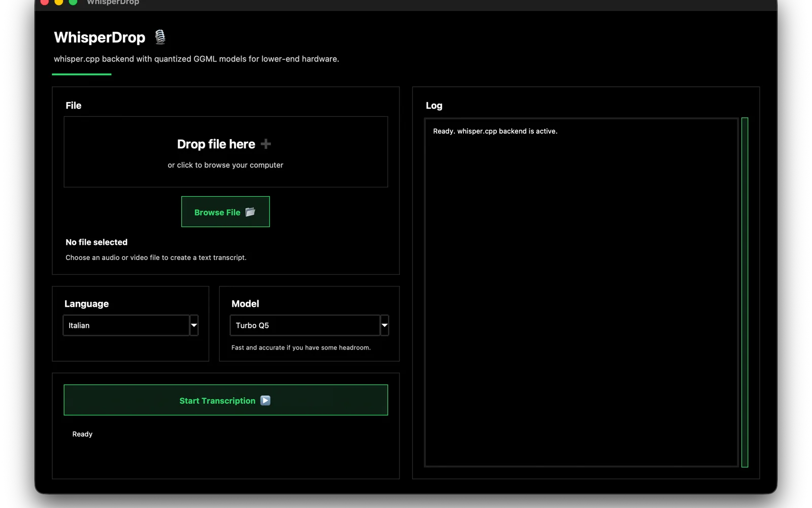This screenshot has height=508, width=812.
Task: Open the Language dropdown showing Italian
Action: pyautogui.click(x=130, y=325)
